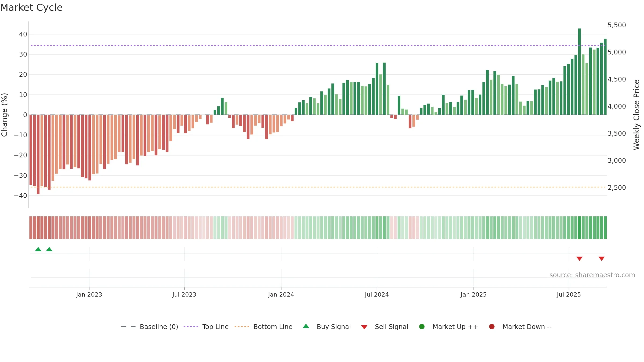Toggle the Buy Signal legend entry
The width and height of the screenshot is (644, 362).
pos(327,327)
